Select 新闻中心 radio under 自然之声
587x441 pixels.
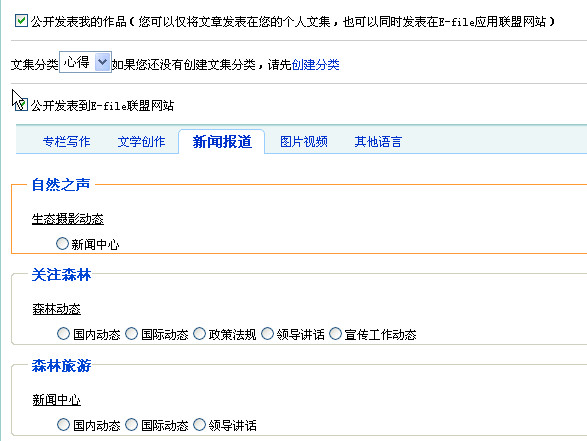coord(62,244)
